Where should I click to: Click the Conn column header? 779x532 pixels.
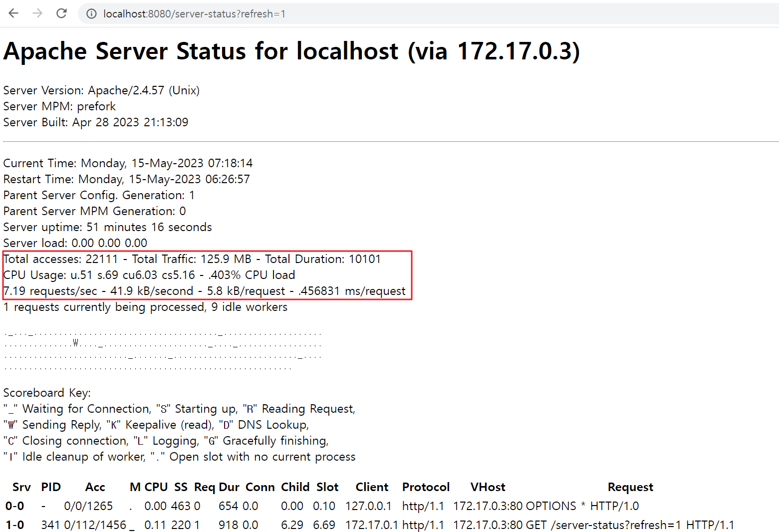(x=260, y=487)
